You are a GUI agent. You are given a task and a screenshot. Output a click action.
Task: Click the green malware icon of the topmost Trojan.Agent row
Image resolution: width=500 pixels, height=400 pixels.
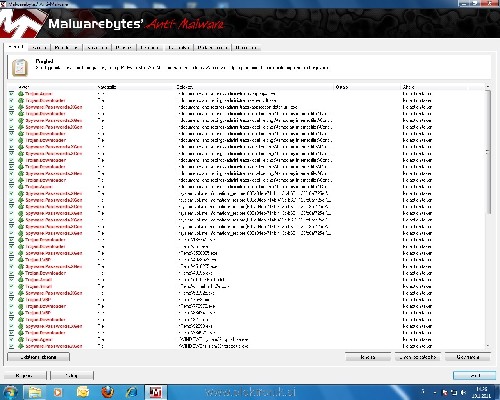pos(21,94)
